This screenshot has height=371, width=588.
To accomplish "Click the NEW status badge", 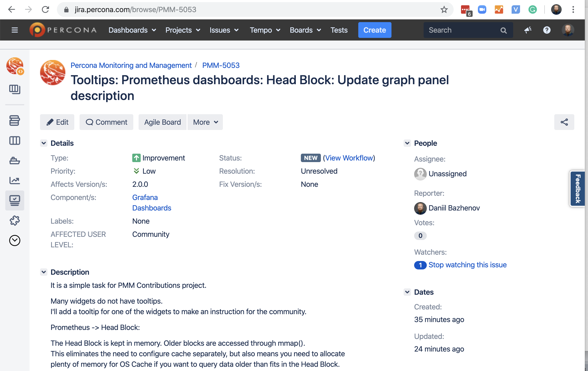I will 311,158.
